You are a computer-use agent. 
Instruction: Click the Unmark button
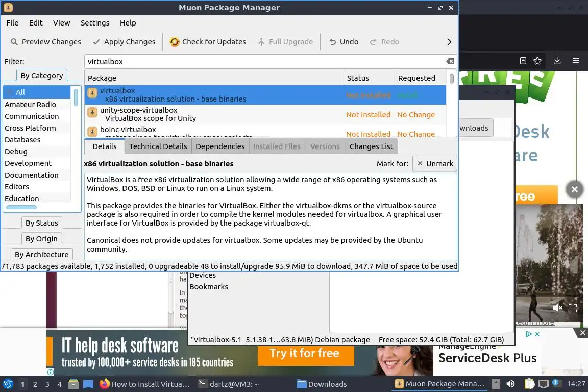pos(435,163)
